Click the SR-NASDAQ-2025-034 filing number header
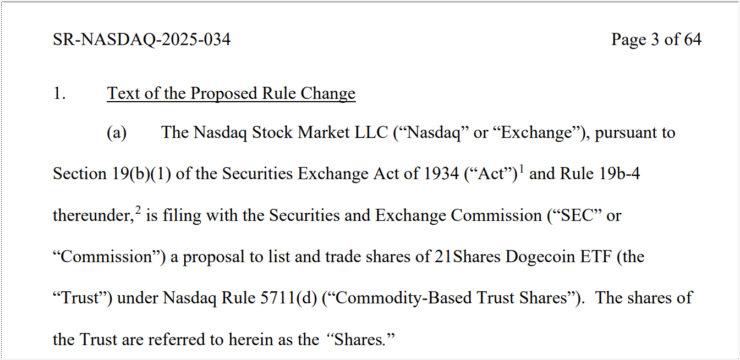Viewport: 740px width, 360px height. [x=142, y=40]
